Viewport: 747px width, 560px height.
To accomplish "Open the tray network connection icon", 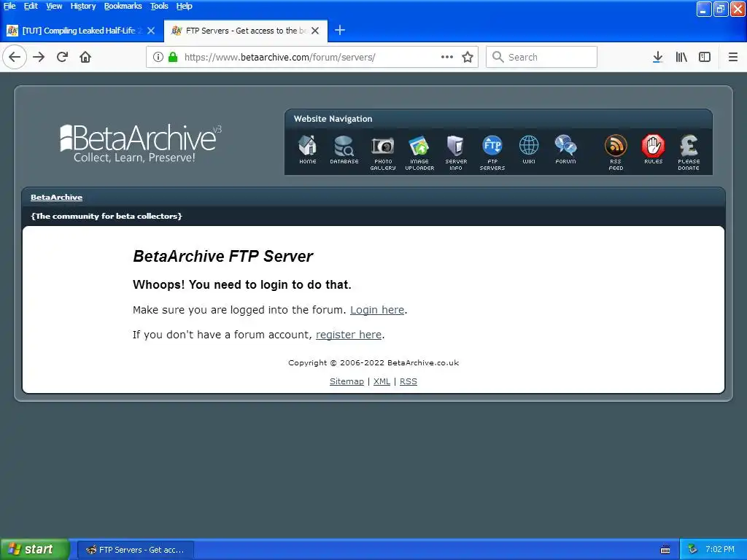I will click(x=693, y=550).
